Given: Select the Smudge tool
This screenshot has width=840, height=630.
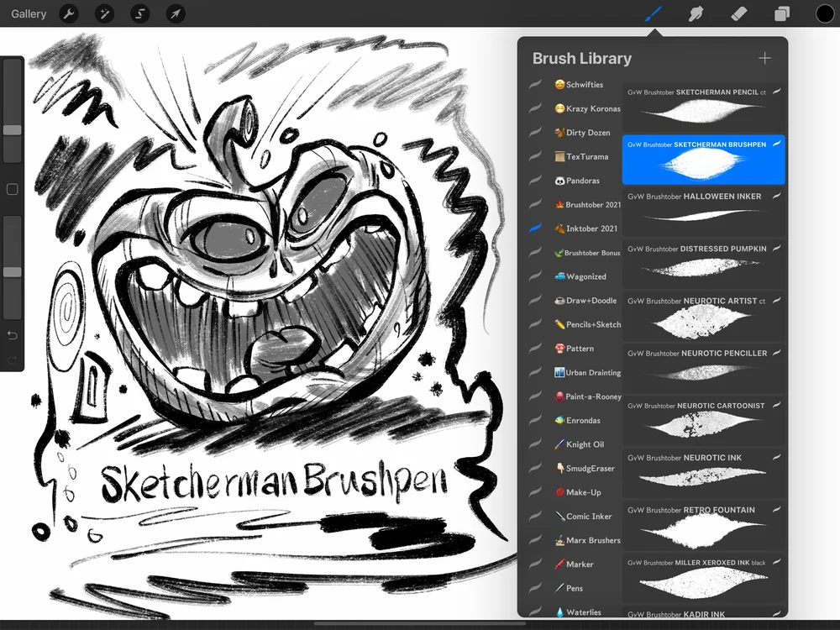Looking at the screenshot, I should click(696, 13).
